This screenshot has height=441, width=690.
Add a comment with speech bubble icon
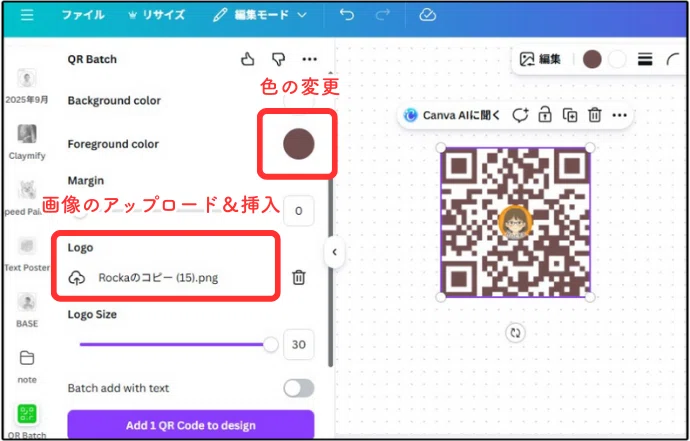[x=520, y=115]
